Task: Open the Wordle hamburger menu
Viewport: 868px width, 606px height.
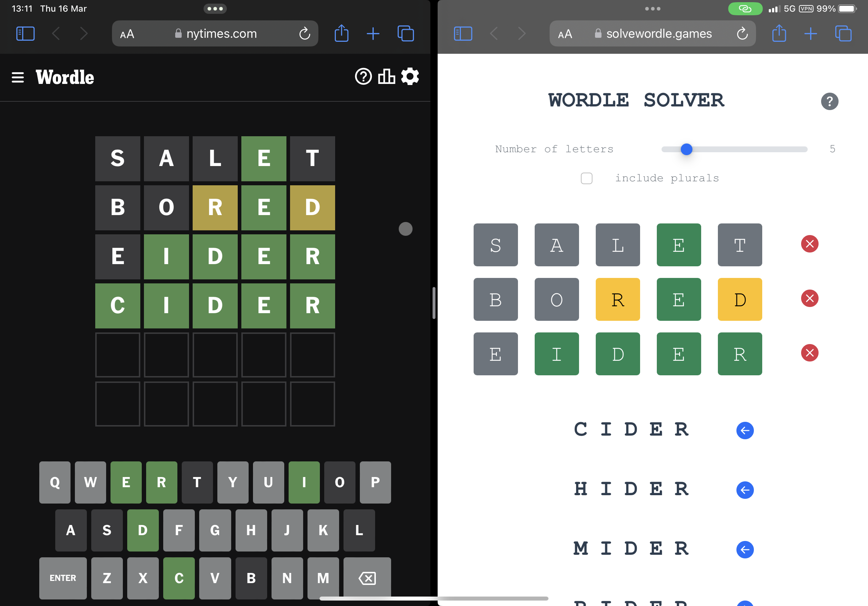Action: [18, 77]
